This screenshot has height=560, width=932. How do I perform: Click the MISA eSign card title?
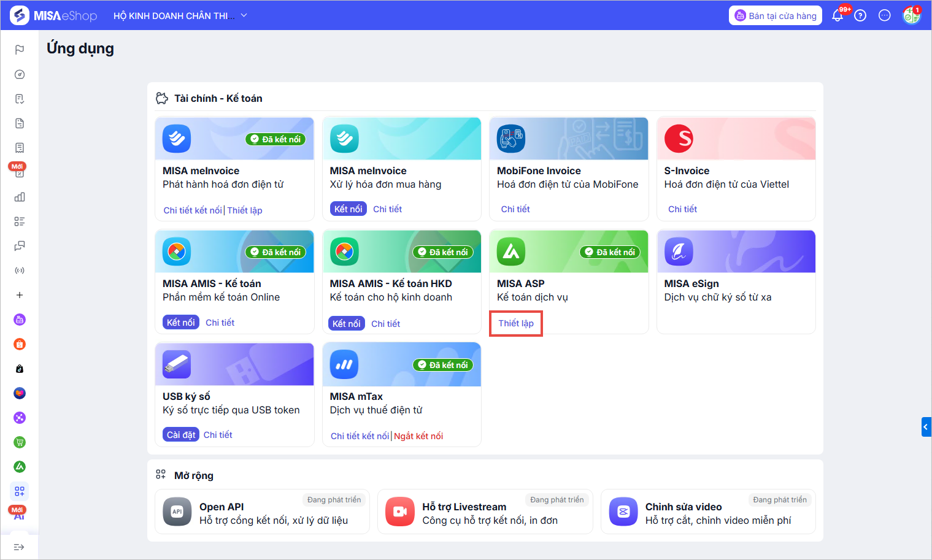691,283
